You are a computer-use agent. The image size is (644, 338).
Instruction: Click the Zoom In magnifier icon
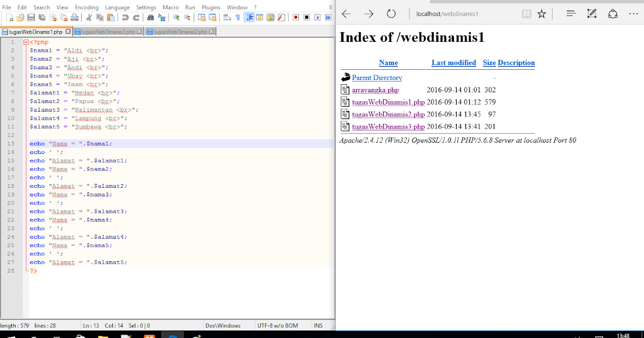point(175,18)
